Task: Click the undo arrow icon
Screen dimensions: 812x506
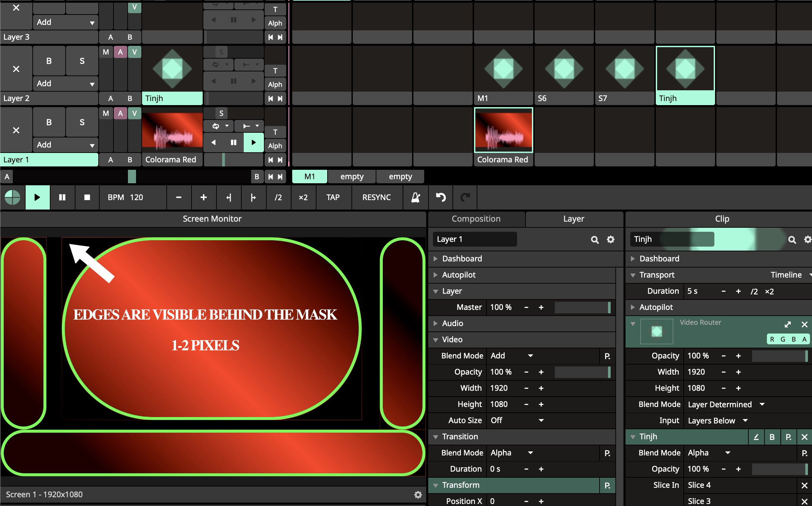Action: 441,197
